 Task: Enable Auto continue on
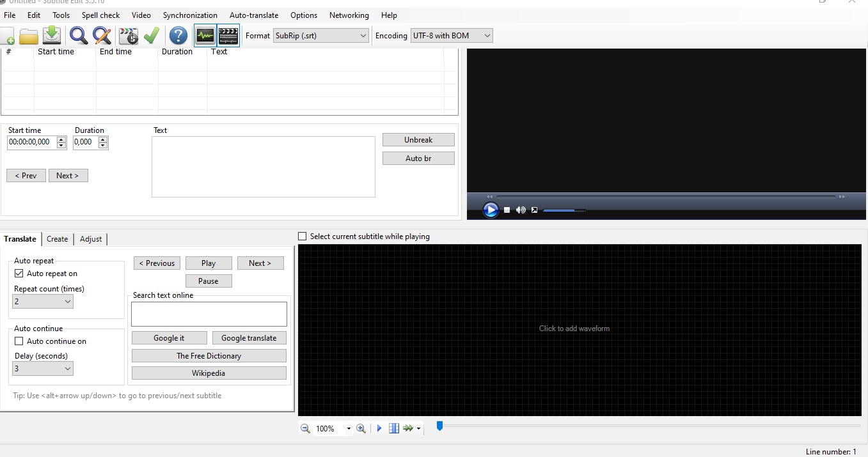coord(19,341)
